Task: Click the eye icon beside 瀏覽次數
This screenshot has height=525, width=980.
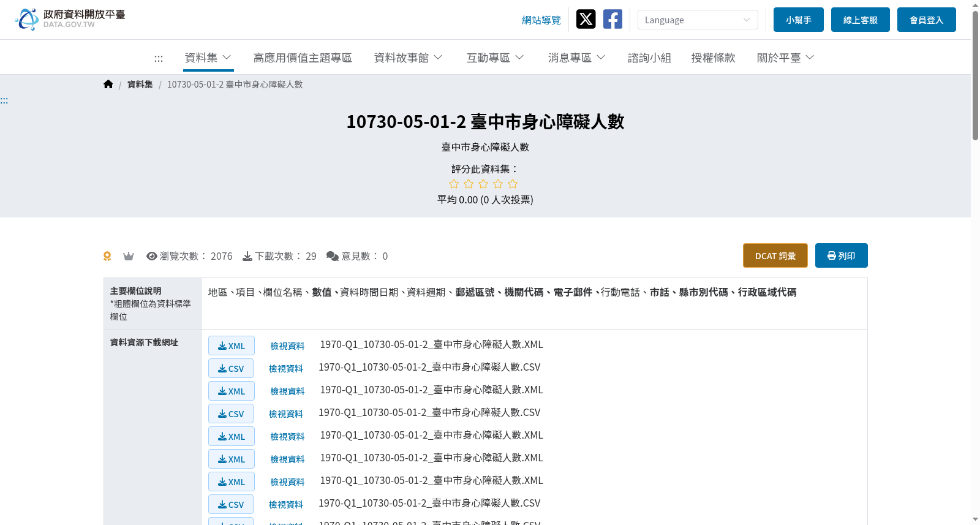Action: pos(152,256)
